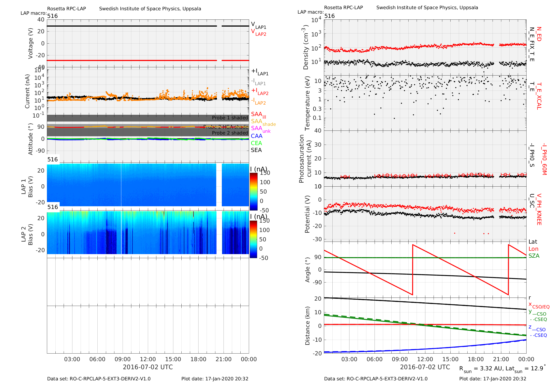Select the orange -I_LAP2 legend entry
The height and width of the screenshot is (392, 554).
click(258, 101)
